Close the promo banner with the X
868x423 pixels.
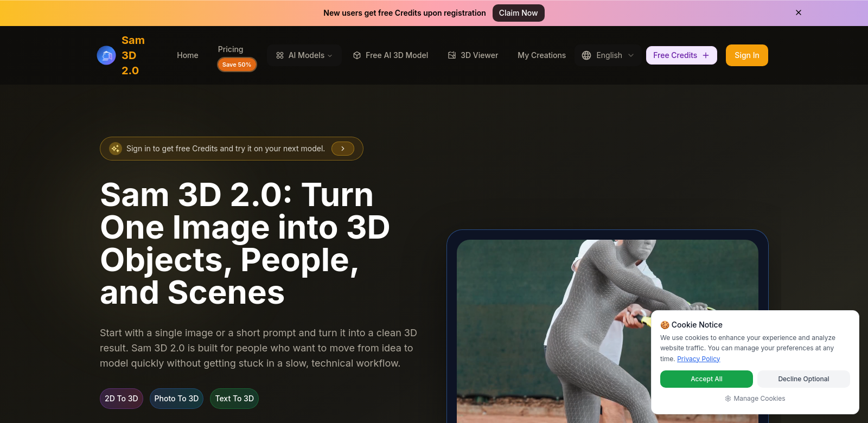(x=799, y=12)
